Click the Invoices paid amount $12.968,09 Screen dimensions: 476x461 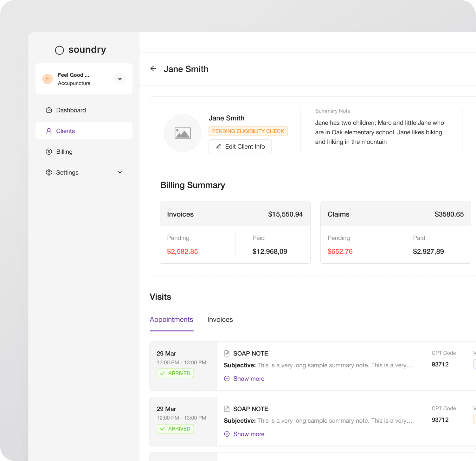[270, 252]
